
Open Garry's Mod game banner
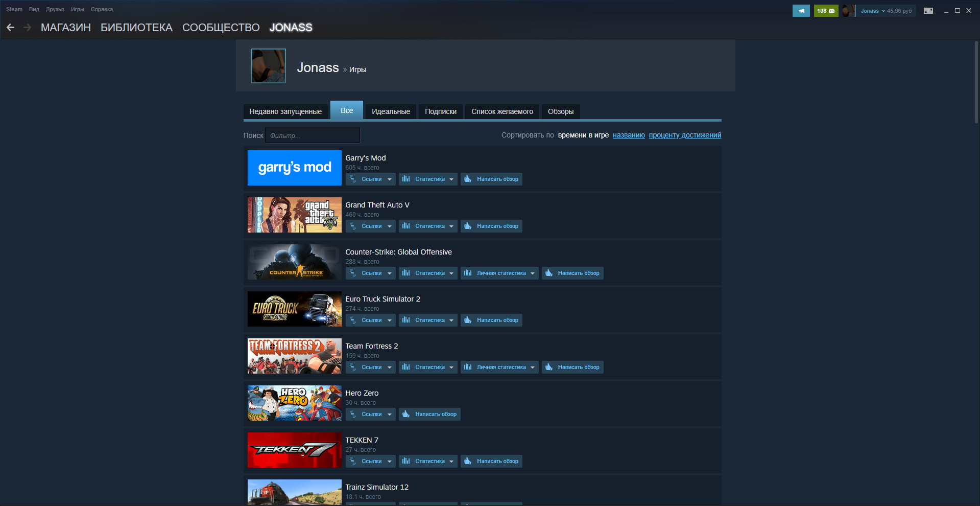295,168
